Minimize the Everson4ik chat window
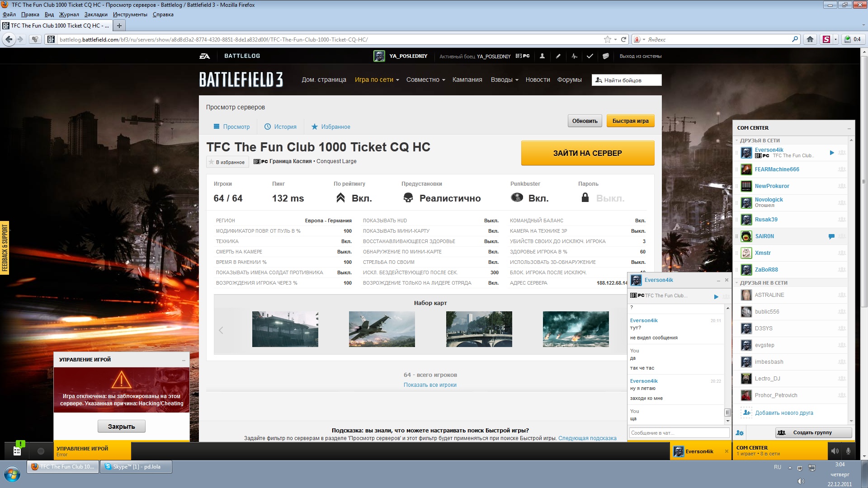This screenshot has height=488, width=868. [x=718, y=281]
